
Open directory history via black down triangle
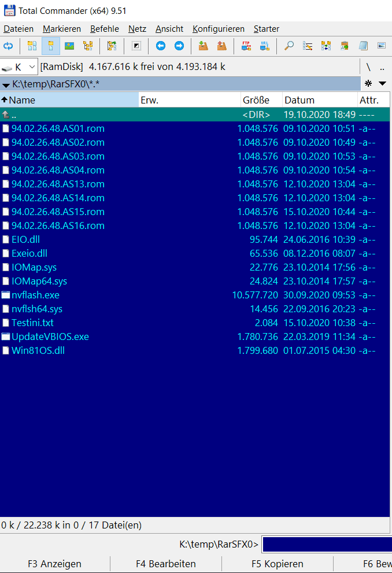[x=383, y=83]
